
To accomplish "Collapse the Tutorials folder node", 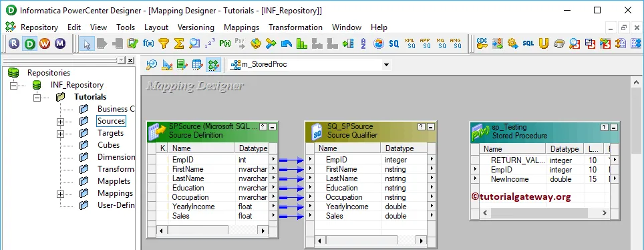I will [x=37, y=98].
